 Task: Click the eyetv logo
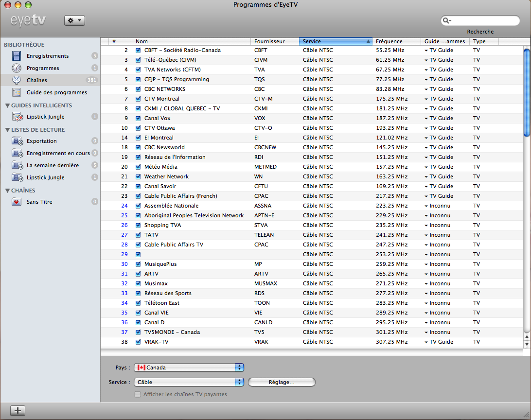[28, 20]
